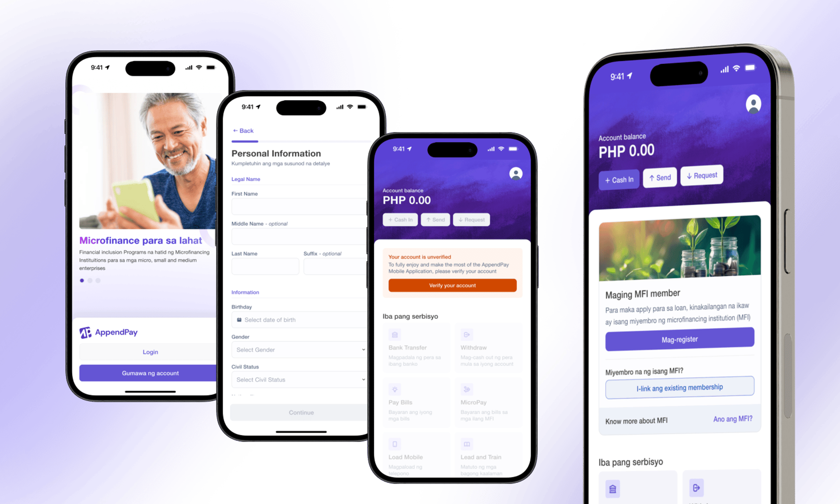Toggle account verification status
Viewport: 840px width, 504px height.
453,284
